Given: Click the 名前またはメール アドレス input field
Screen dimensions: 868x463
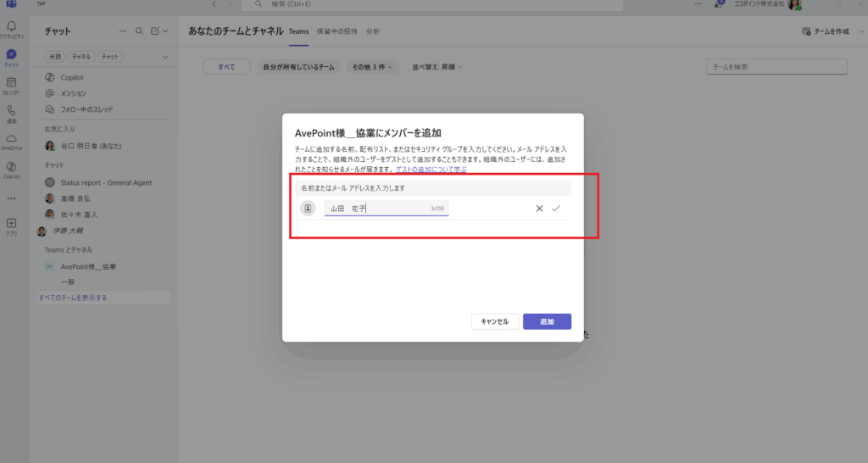Looking at the screenshot, I should tap(432, 187).
